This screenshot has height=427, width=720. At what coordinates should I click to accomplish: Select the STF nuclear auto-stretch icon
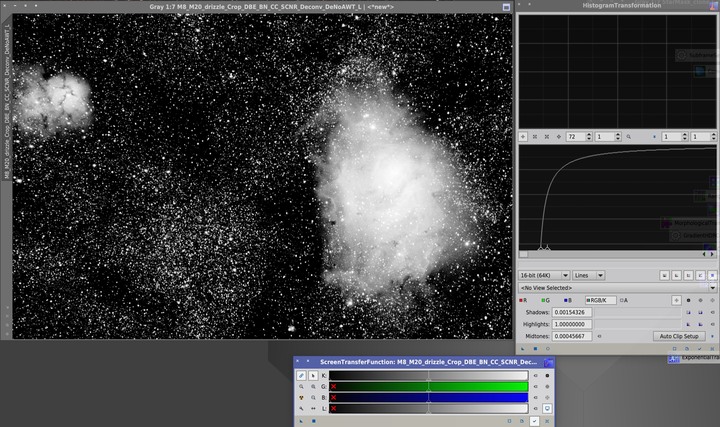click(302, 397)
